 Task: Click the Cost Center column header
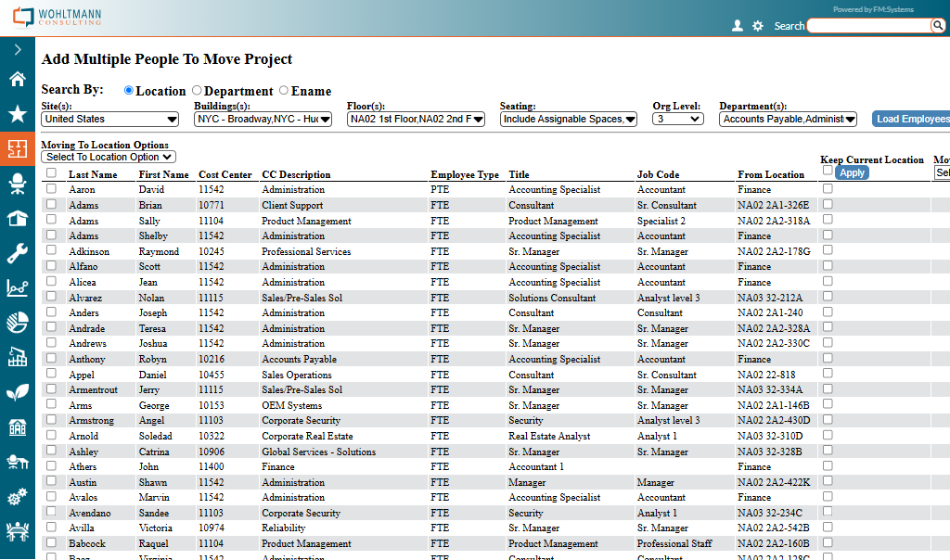click(x=225, y=174)
